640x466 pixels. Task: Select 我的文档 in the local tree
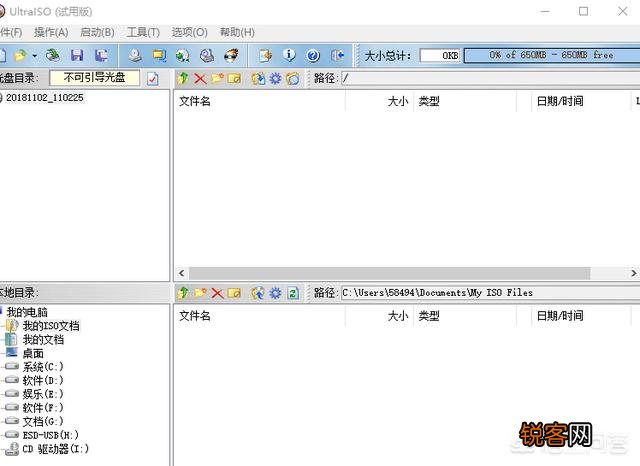[x=43, y=340]
